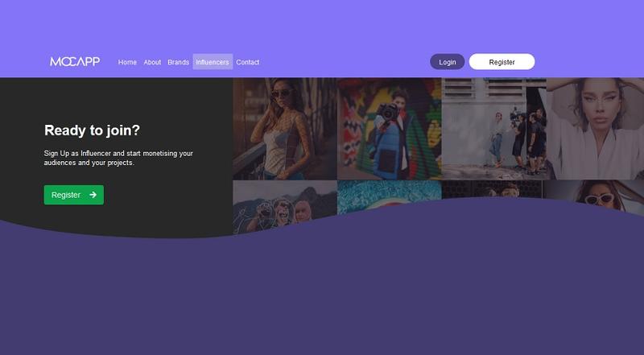Open the film crew photo shoot image
This screenshot has height=355, width=644.
tap(493, 128)
